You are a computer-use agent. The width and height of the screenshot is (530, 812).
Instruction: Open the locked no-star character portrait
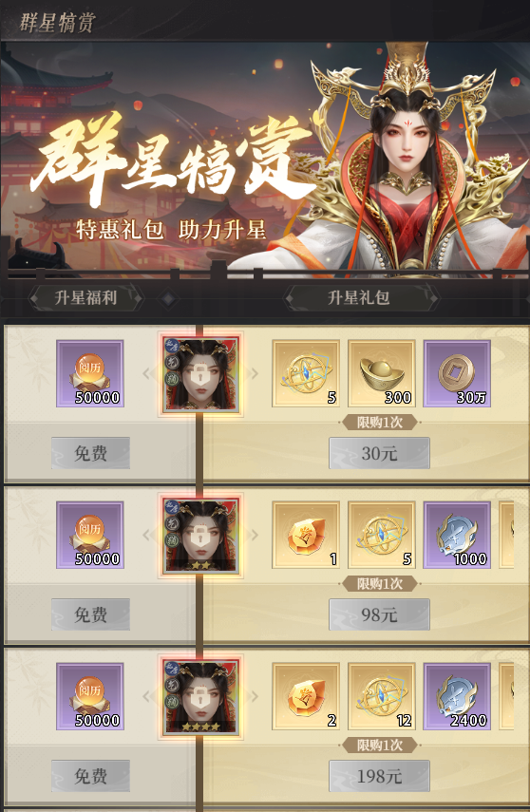pos(200,374)
